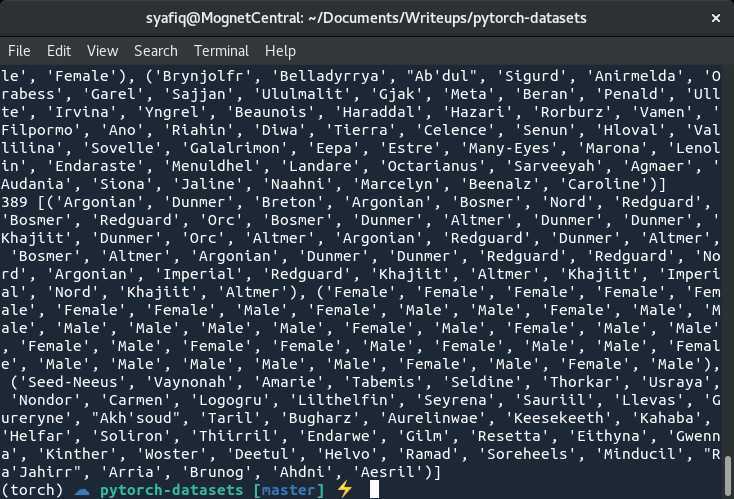Viewport: 734px width, 499px height.
Task: Open the Edit menu
Action: click(x=59, y=51)
